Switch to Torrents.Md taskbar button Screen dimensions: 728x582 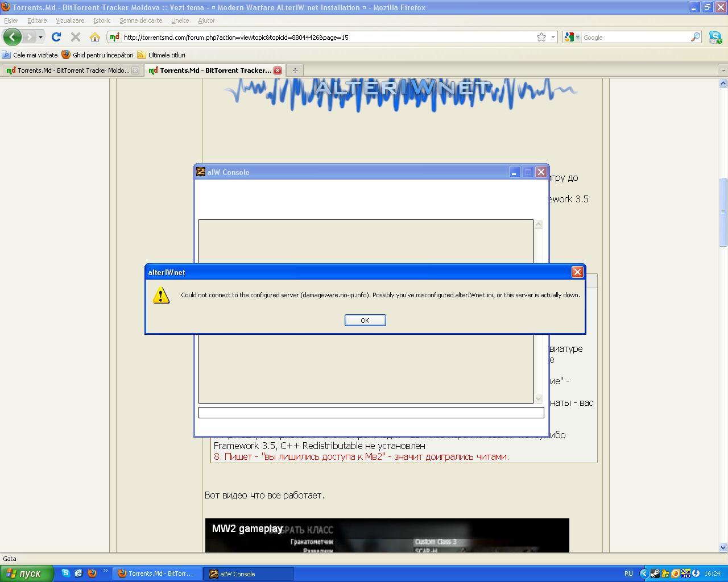click(x=157, y=573)
